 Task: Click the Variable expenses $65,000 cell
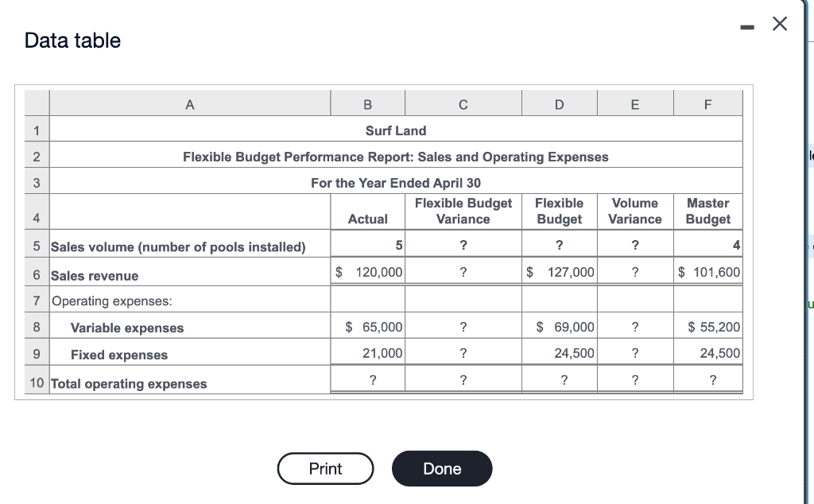[x=366, y=326]
